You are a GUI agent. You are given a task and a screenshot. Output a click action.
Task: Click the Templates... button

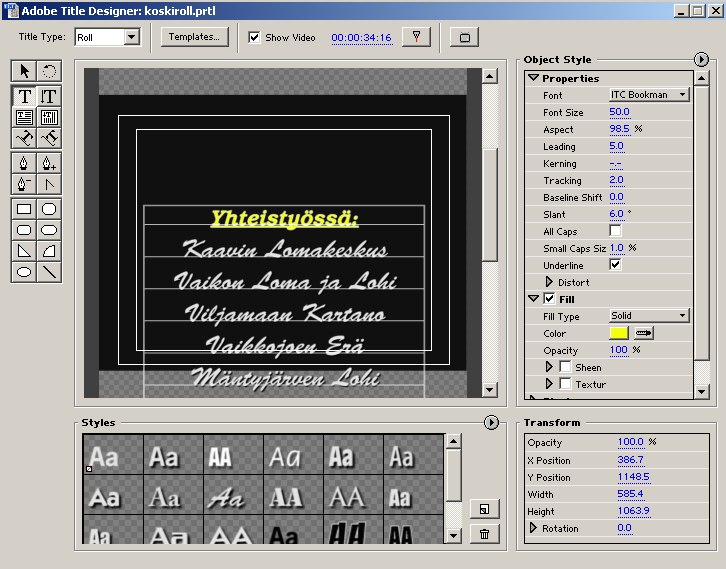(x=194, y=37)
